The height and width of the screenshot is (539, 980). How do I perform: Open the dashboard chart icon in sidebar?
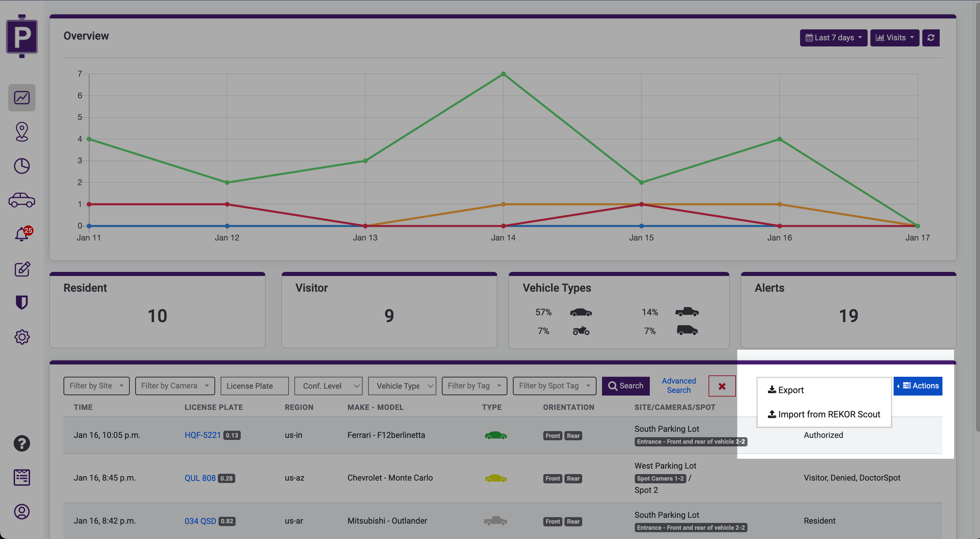pos(22,98)
